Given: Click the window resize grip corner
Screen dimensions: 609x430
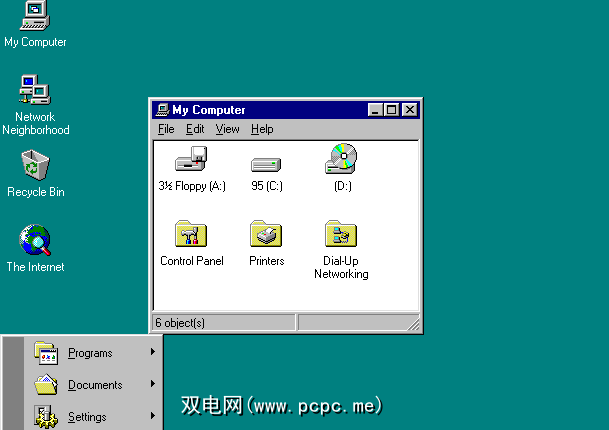Looking at the screenshot, I should 414,325.
